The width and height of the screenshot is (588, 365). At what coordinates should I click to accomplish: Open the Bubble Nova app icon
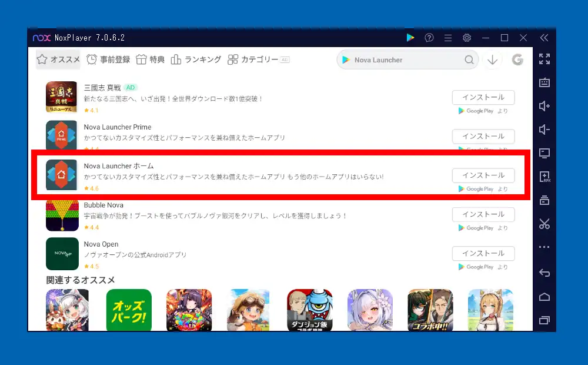click(x=62, y=215)
